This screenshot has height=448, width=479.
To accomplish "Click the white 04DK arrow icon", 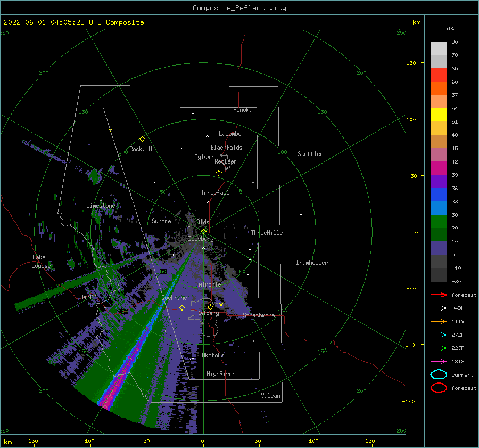I will pos(439,308).
